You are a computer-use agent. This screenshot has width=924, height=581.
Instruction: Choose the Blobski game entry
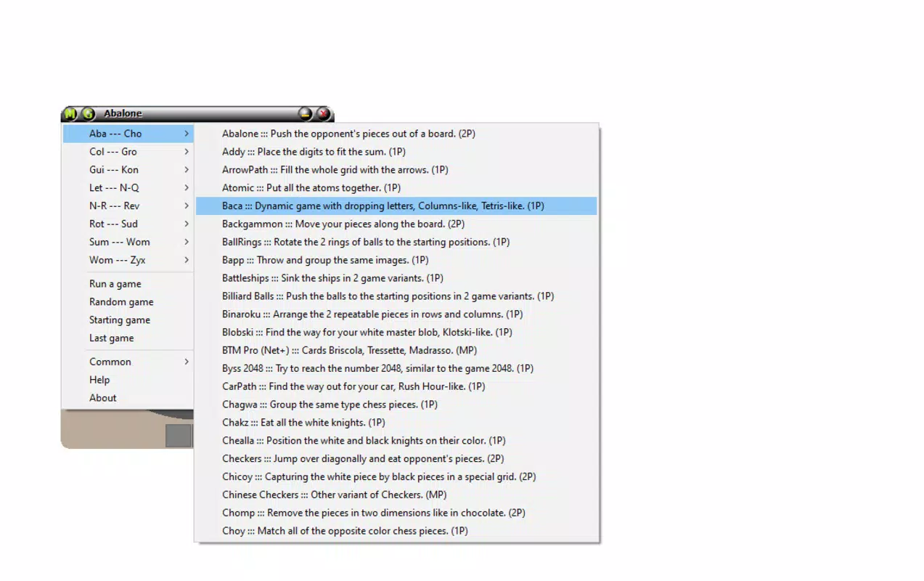pos(396,333)
